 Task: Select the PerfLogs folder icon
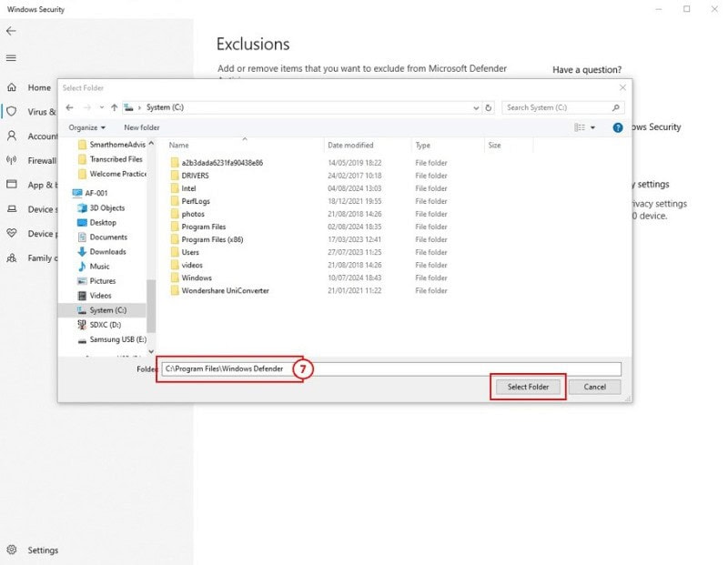click(x=175, y=201)
